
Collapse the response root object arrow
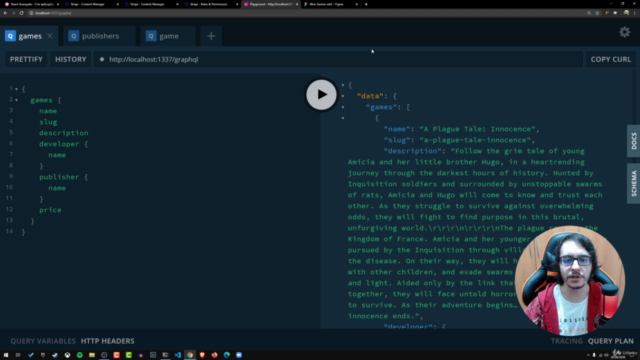click(343, 85)
